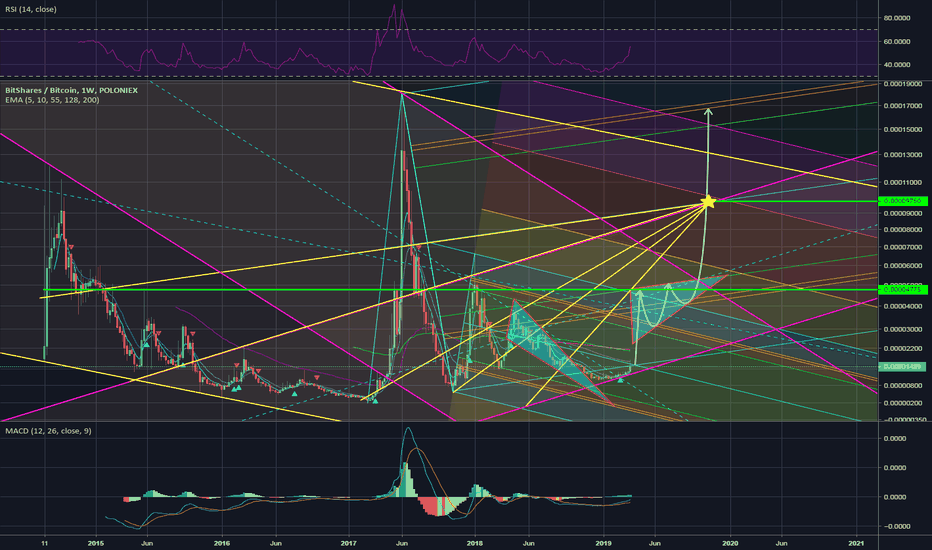
Task: Click the 0.00017000 price axis value
Action: point(903,106)
